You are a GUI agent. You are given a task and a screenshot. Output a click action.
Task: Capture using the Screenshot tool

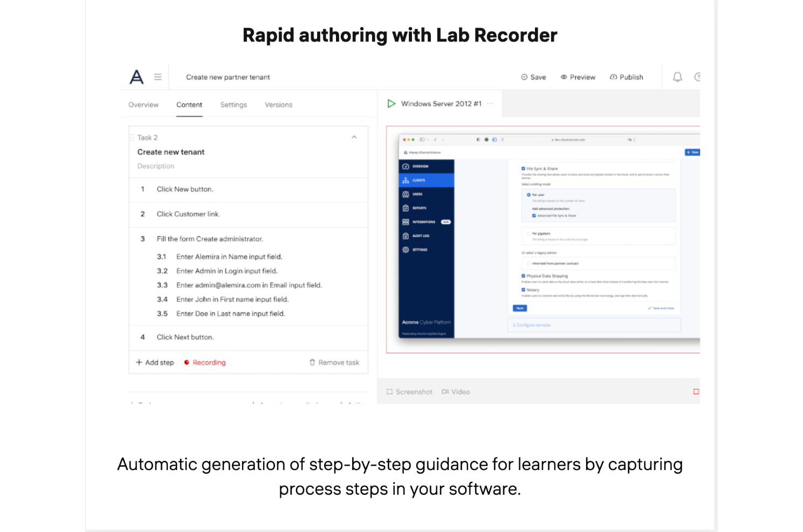[409, 392]
